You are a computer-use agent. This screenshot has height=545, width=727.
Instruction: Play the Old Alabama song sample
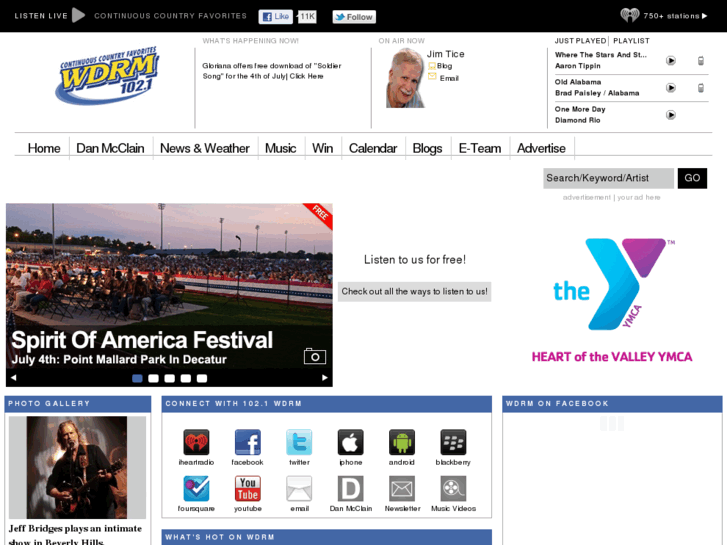point(670,88)
